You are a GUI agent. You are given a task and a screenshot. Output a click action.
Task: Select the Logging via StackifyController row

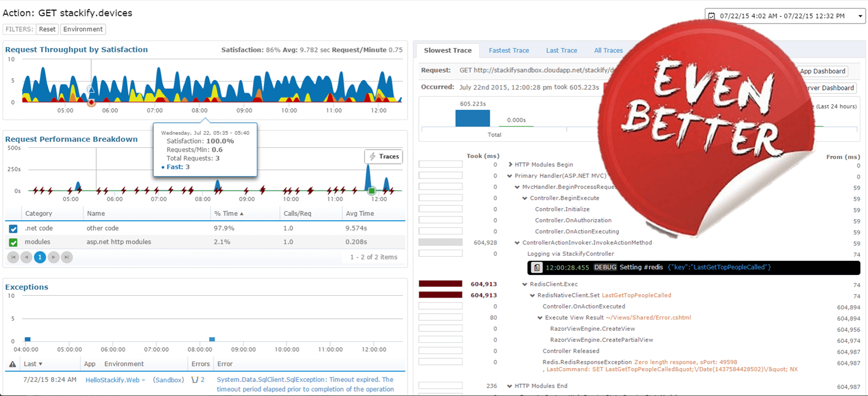pyautogui.click(x=570, y=254)
